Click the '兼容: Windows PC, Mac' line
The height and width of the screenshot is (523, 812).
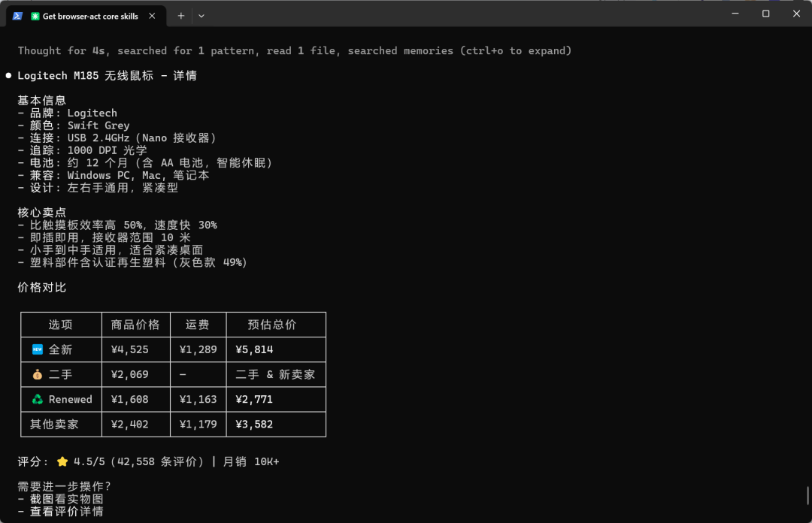click(x=114, y=175)
